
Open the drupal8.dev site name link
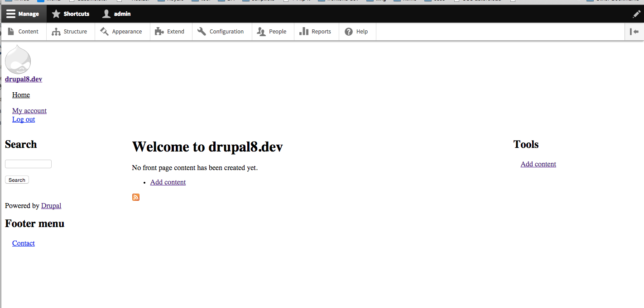point(24,79)
